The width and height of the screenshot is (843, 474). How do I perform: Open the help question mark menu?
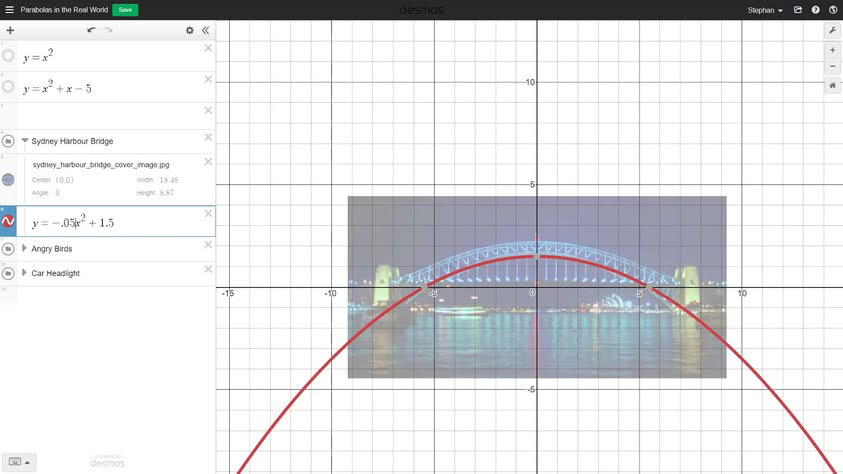(x=816, y=10)
